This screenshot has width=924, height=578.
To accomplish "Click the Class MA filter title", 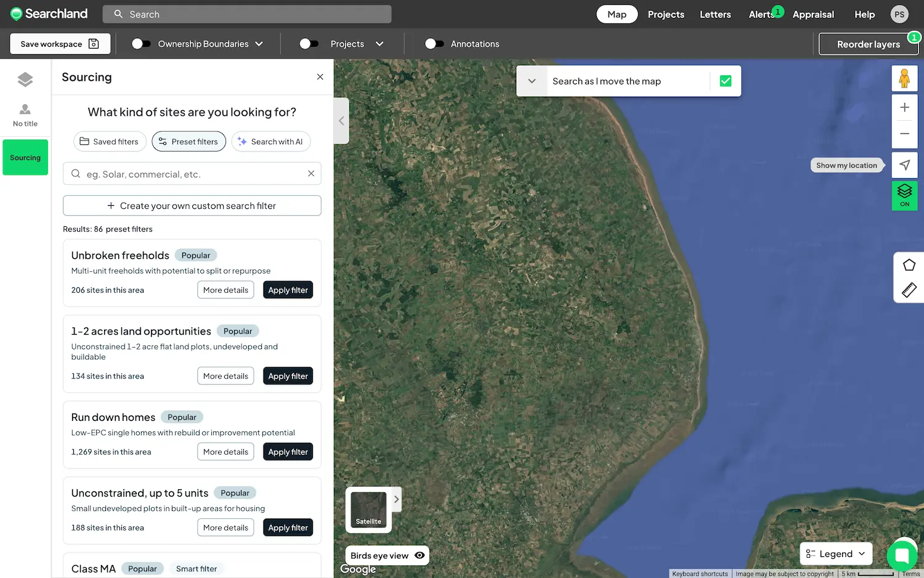I will [x=93, y=569].
